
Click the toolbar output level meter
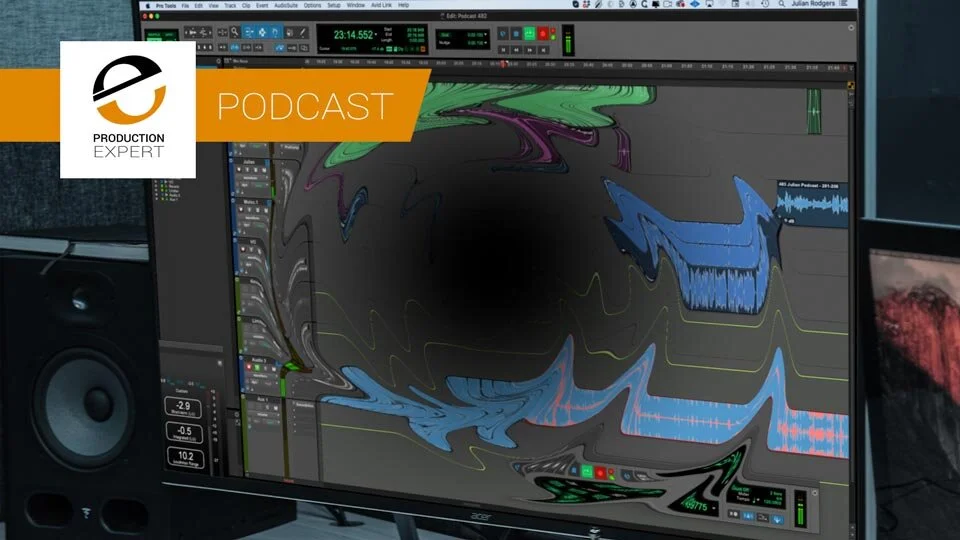[568, 40]
